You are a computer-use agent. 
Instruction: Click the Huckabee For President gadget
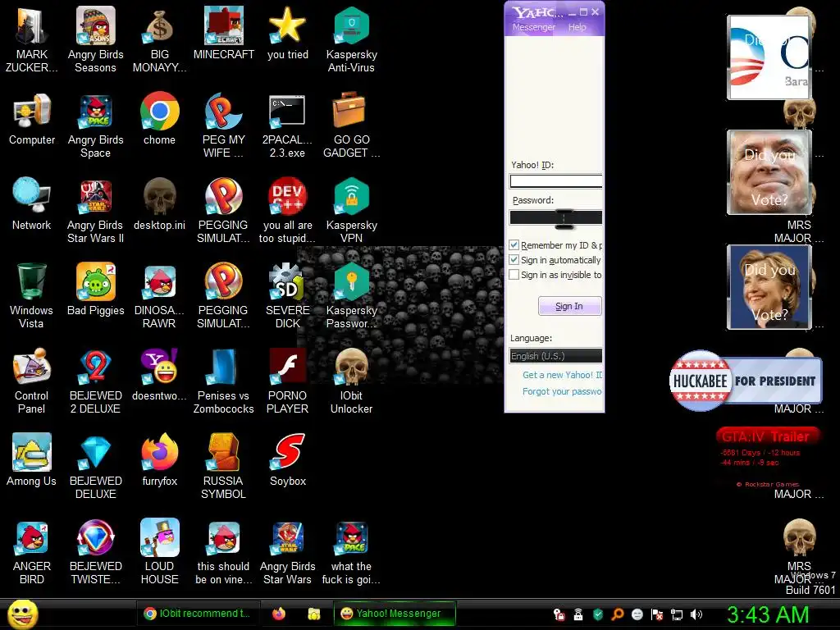click(745, 381)
